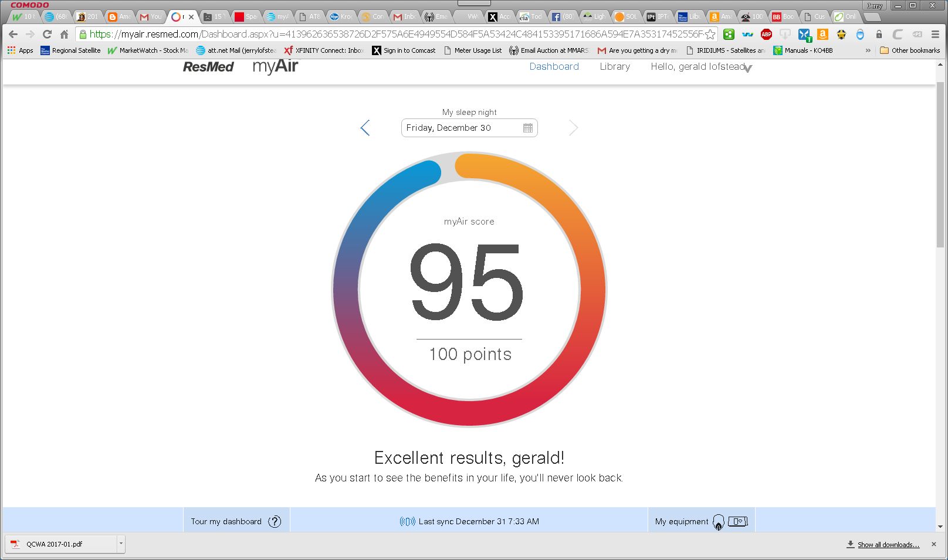
Task: Open the browser hamburger menu
Action: pyautogui.click(x=936, y=34)
